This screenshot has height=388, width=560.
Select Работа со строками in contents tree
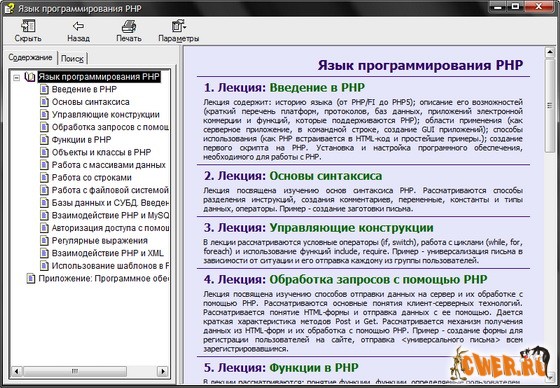91,178
